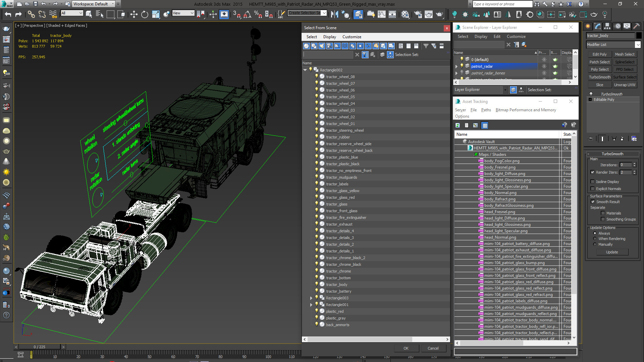Open the Hierarchy tab in command panel
Image resolution: width=644 pixels, height=362 pixels.
(x=607, y=26)
